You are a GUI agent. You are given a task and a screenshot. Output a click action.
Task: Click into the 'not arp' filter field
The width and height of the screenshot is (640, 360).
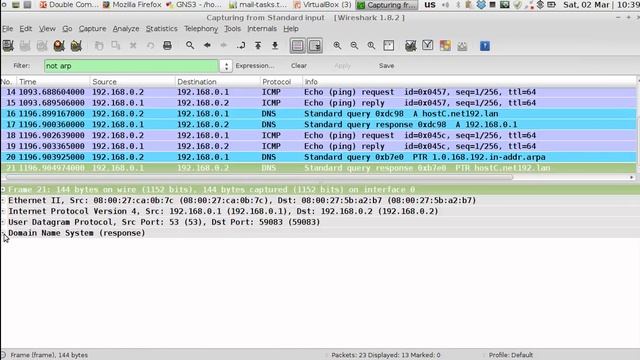tap(131, 66)
